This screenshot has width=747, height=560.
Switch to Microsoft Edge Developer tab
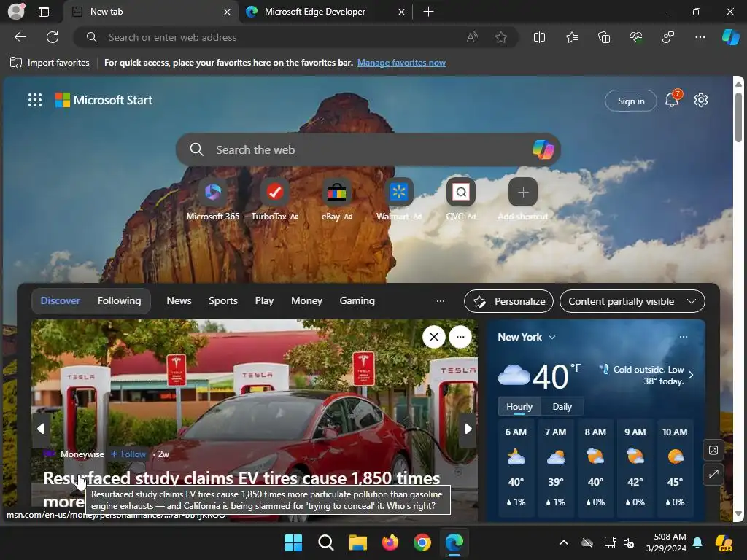[325, 12]
